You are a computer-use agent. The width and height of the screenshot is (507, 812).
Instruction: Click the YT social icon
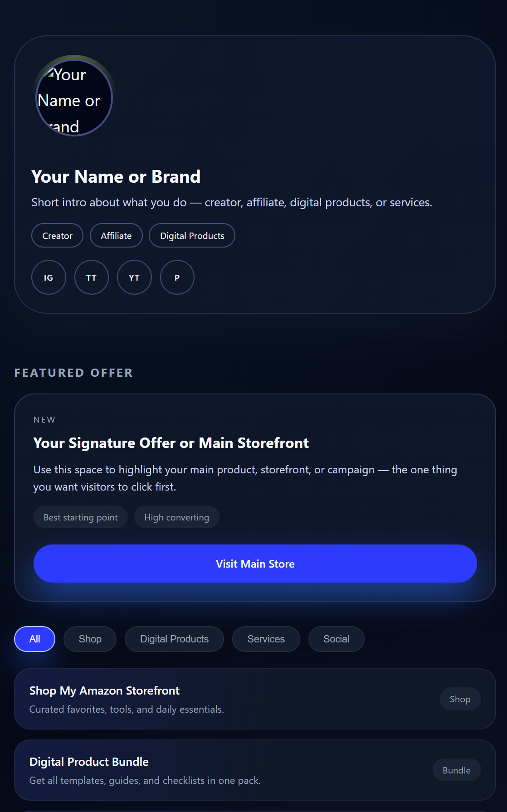coord(134,277)
